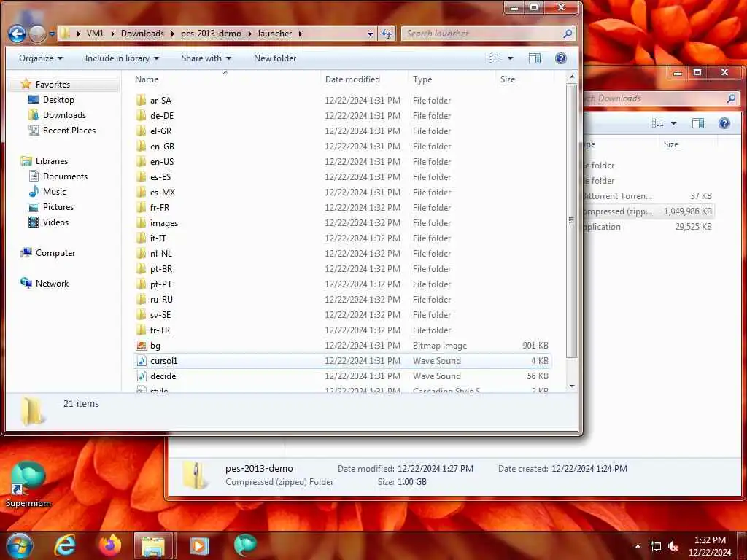Click the File Explorer taskbar button
This screenshot has width=747, height=560.
[x=153, y=545]
